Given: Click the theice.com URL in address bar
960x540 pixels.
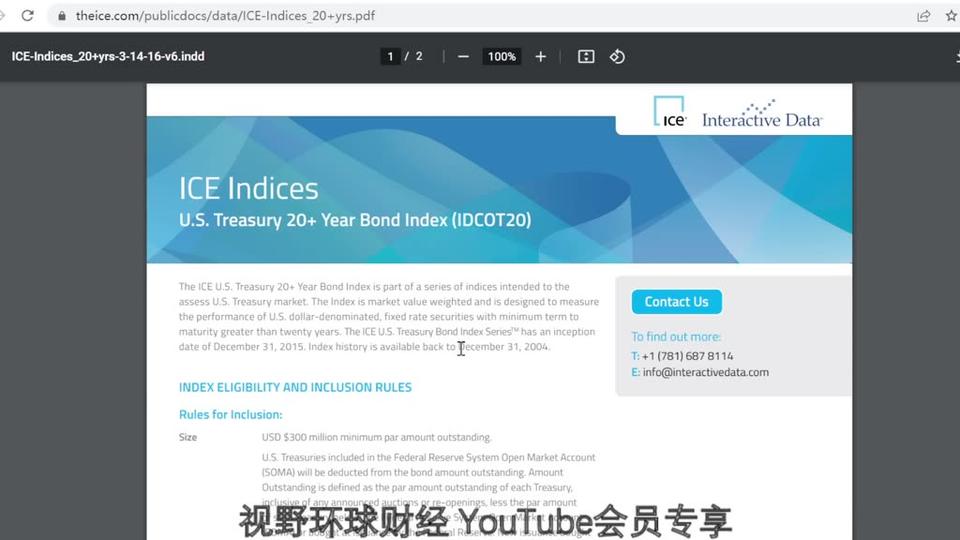Looking at the screenshot, I should point(225,16).
